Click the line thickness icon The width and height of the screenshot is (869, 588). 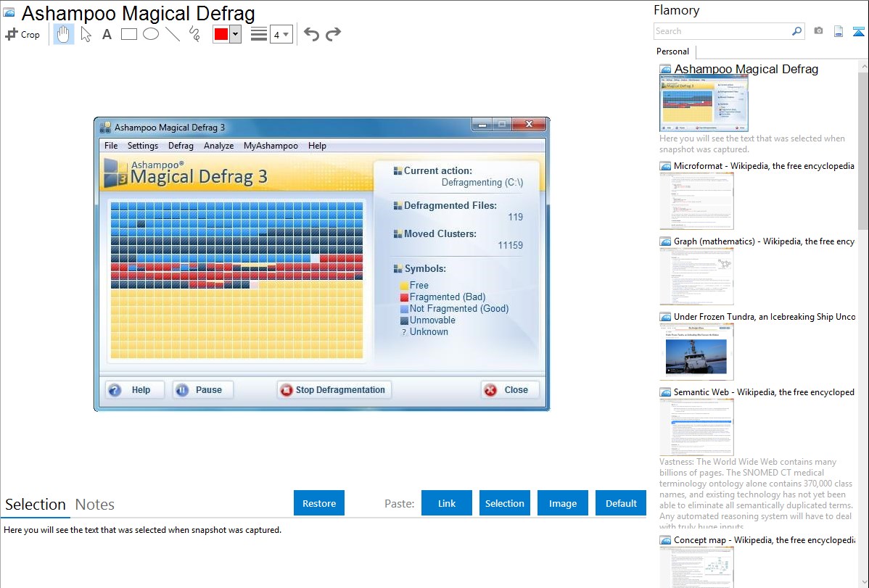pos(259,34)
